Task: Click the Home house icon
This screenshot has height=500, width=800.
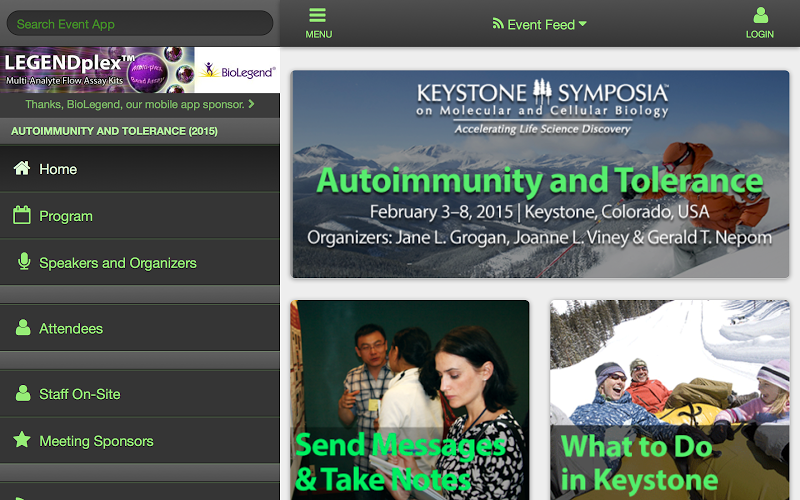Action: point(22,168)
